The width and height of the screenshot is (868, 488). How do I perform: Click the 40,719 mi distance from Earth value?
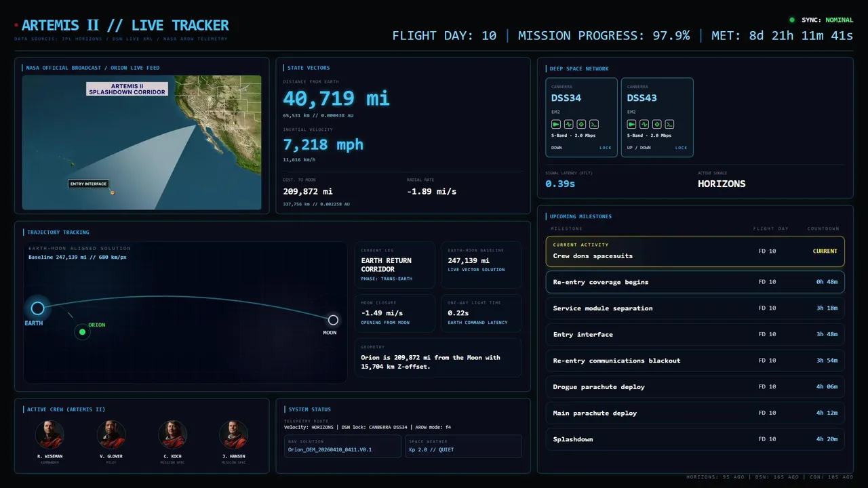336,99
